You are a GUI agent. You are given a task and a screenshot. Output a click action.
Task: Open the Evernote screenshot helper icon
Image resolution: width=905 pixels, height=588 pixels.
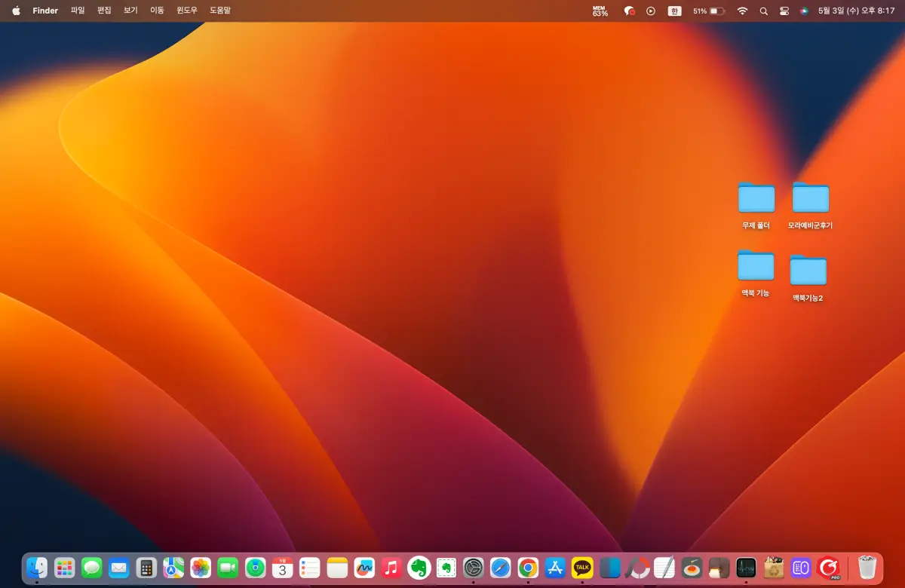pyautogui.click(x=446, y=568)
